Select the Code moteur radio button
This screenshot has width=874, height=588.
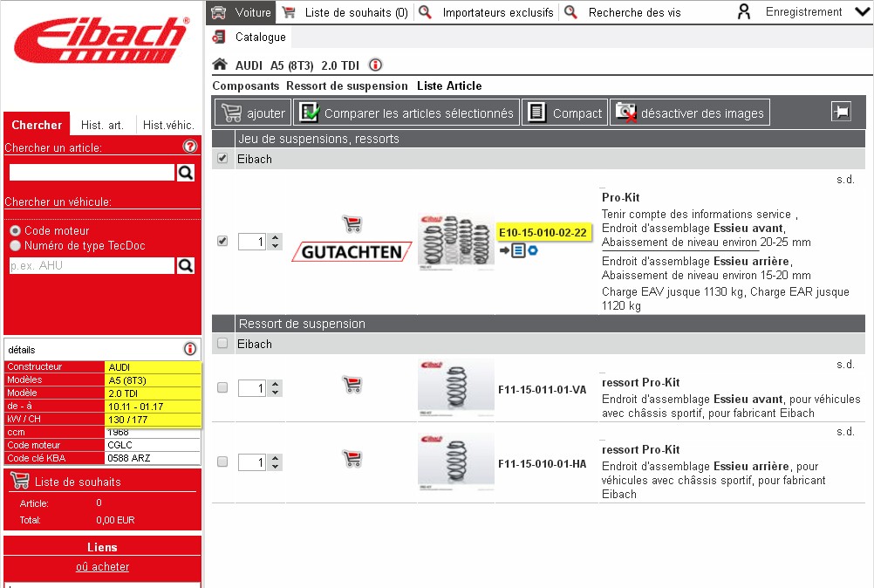point(15,231)
